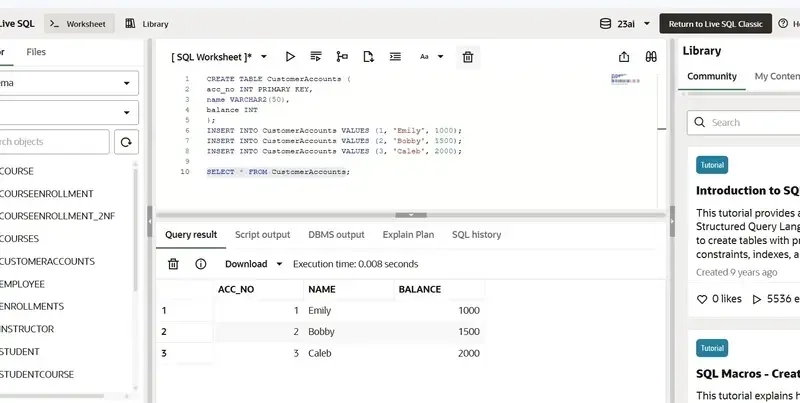Clear the worksheet using the trash icon
Screen dimensions: 800x403
click(x=467, y=57)
